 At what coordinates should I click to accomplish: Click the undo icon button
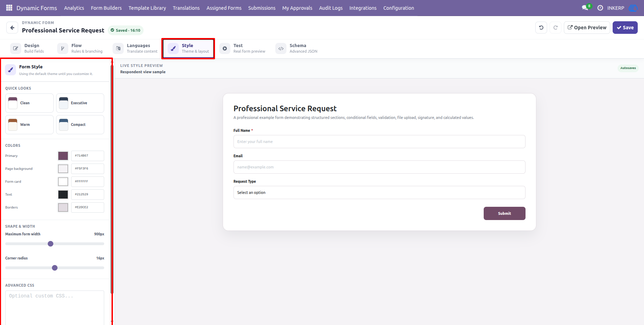click(541, 28)
